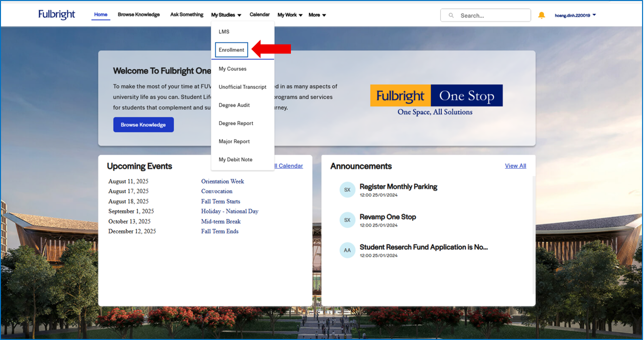Open Register Monthly Parking announcement

[399, 187]
